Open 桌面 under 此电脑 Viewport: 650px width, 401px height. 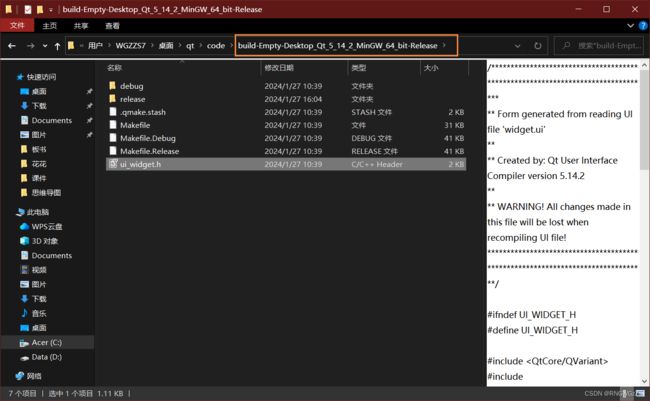[39, 328]
